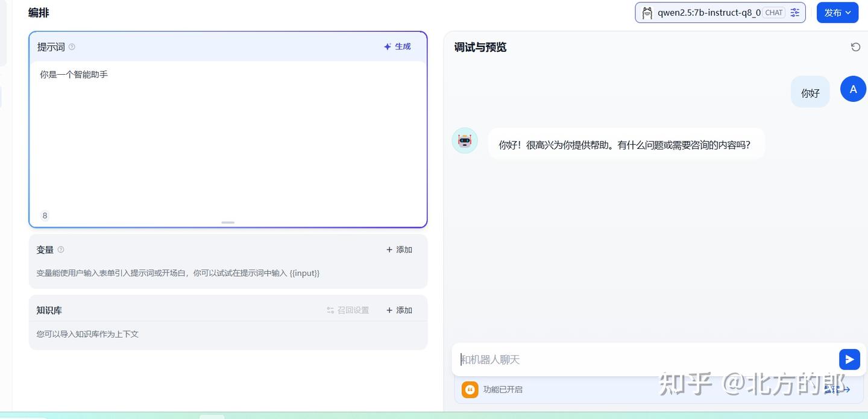The height and width of the screenshot is (419, 868).
Task: Click the 和机器人聊天 chat input field
Action: click(603, 359)
